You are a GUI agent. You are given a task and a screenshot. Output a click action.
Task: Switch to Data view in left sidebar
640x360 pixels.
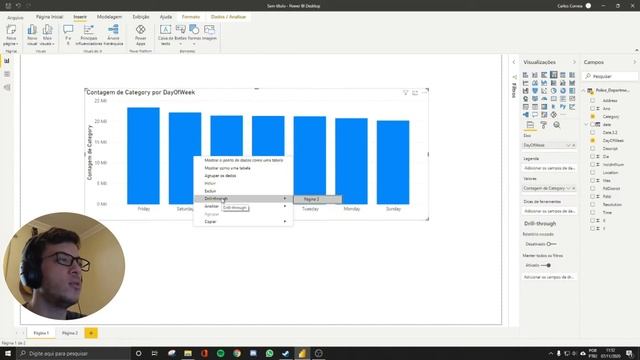(x=7, y=74)
